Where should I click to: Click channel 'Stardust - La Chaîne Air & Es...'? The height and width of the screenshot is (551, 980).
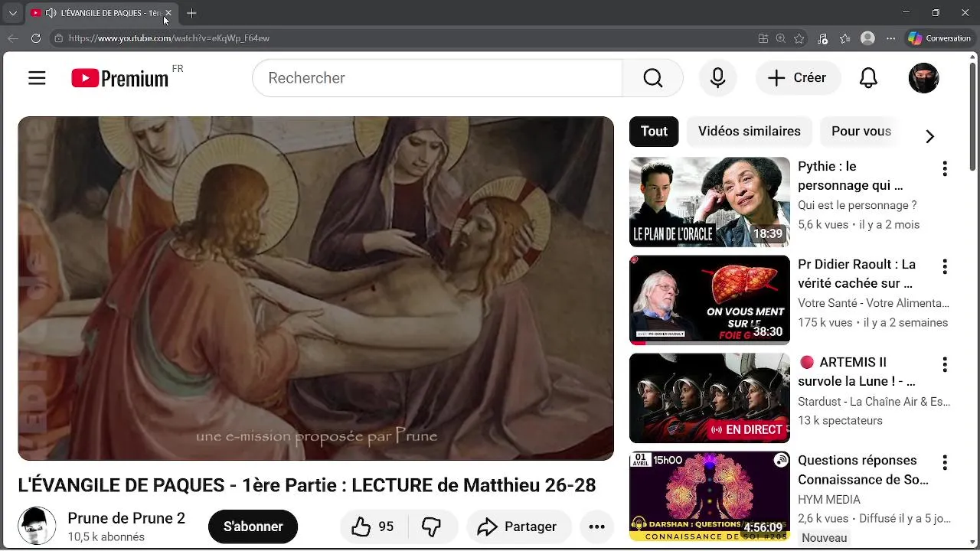point(874,401)
